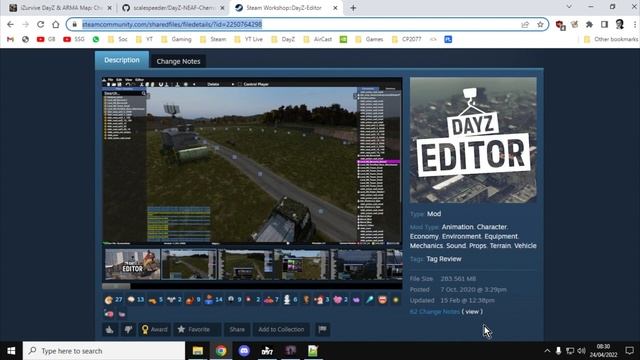Open the WhatsApp bookmark
Screen dimensions: 640x360
(x=96, y=39)
